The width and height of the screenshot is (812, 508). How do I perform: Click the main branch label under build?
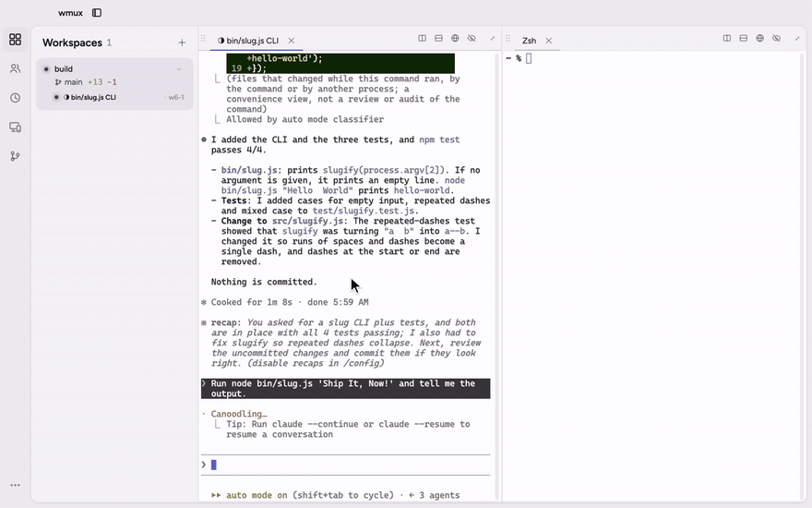74,82
